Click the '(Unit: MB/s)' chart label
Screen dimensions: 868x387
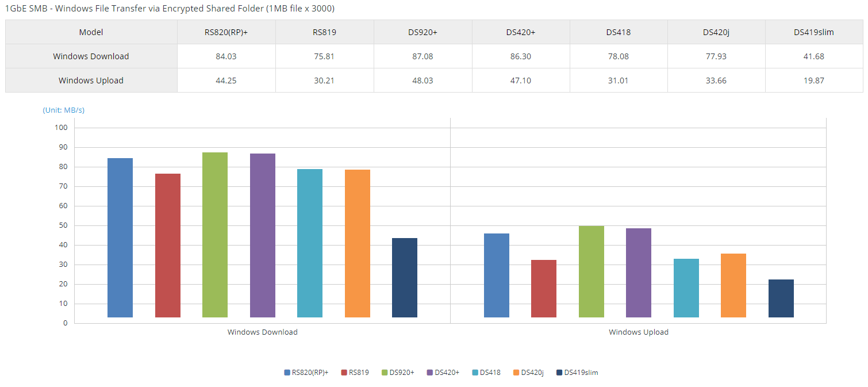click(x=64, y=110)
